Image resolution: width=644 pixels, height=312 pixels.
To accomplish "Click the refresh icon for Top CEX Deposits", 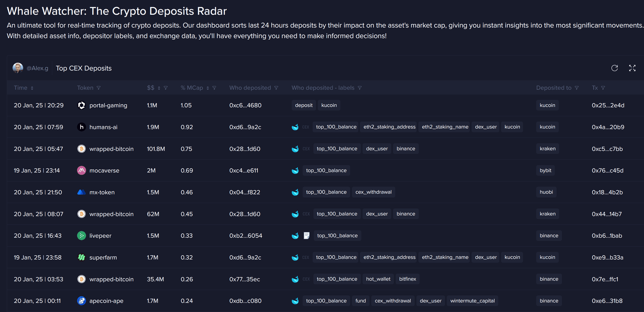I will 614,68.
